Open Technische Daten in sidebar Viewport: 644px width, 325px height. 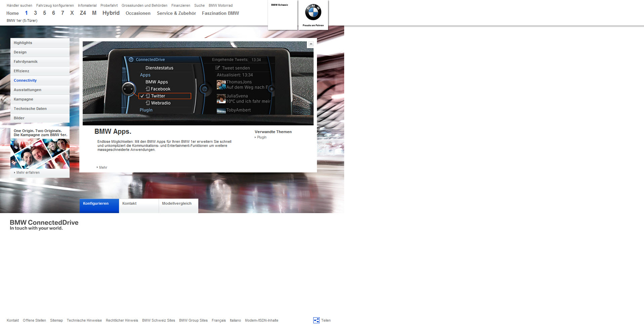[x=40, y=109]
